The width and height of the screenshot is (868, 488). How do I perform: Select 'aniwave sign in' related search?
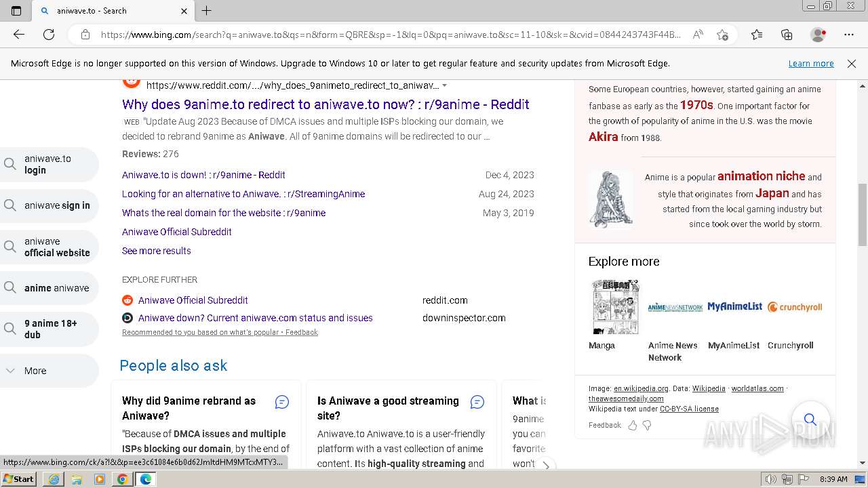(50, 205)
